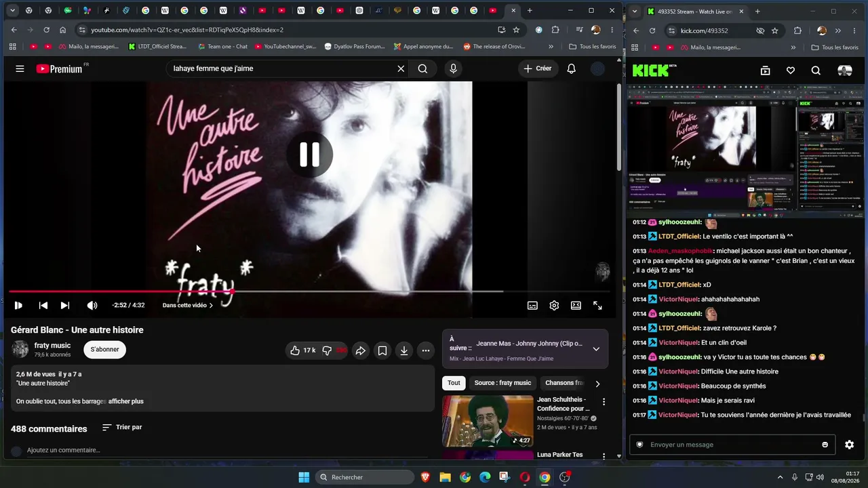868x488 pixels.
Task: Subscribe with the S'abonner button
Action: coord(104,350)
